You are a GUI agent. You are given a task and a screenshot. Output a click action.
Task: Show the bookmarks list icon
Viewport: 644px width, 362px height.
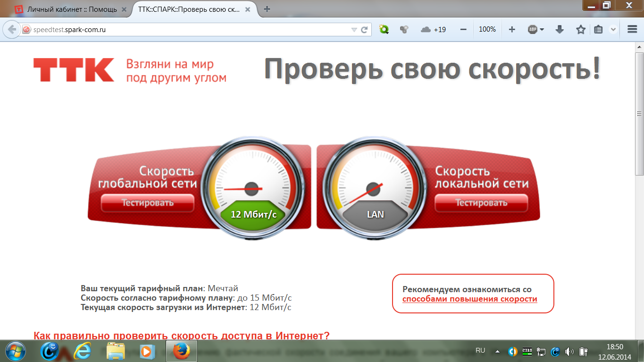tap(599, 29)
